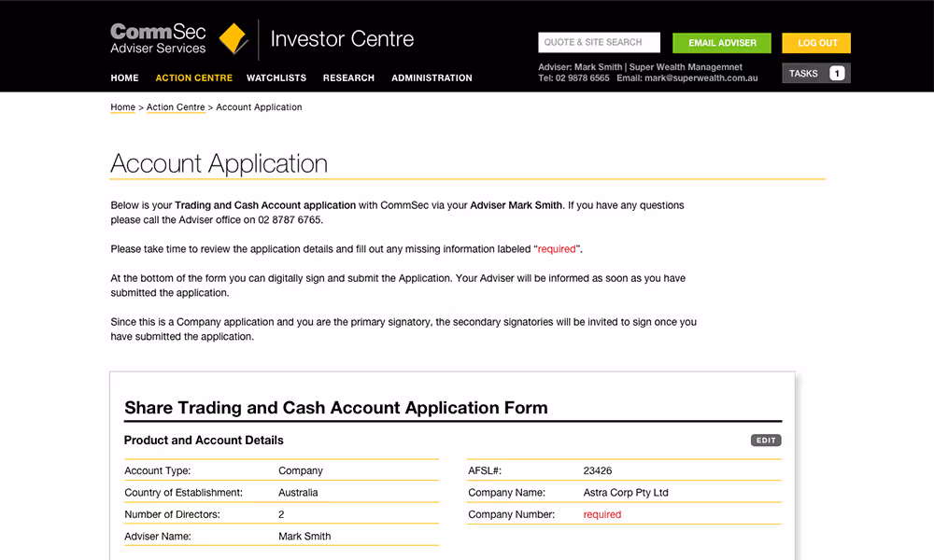This screenshot has width=934, height=560.
Task: Click the required Company Number value
Action: [x=602, y=514]
